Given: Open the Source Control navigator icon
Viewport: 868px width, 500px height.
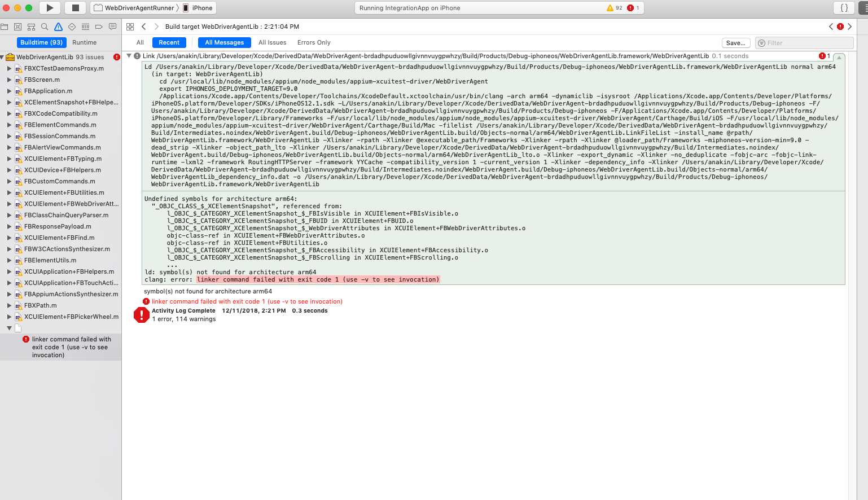Looking at the screenshot, I should [17, 27].
